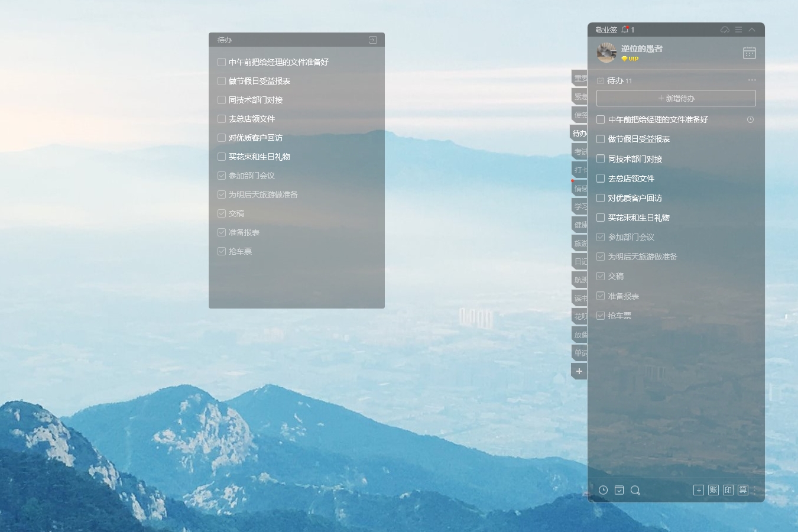The width and height of the screenshot is (798, 532).
Task: Check 同技术部门对接 in main 敬业签 list
Action: point(601,158)
